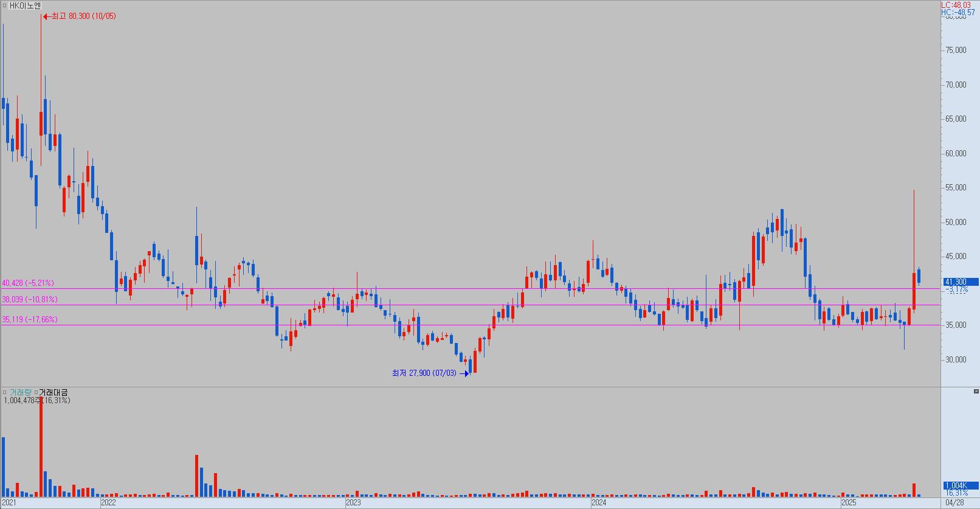Select the HK이노엔 chart title label
The image size is (980, 509).
coord(25,5)
